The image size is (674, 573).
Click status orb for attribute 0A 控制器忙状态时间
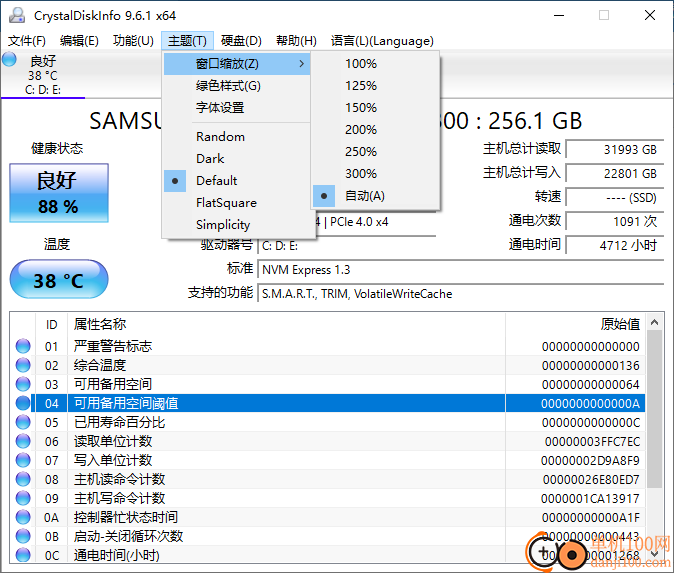pos(23,517)
